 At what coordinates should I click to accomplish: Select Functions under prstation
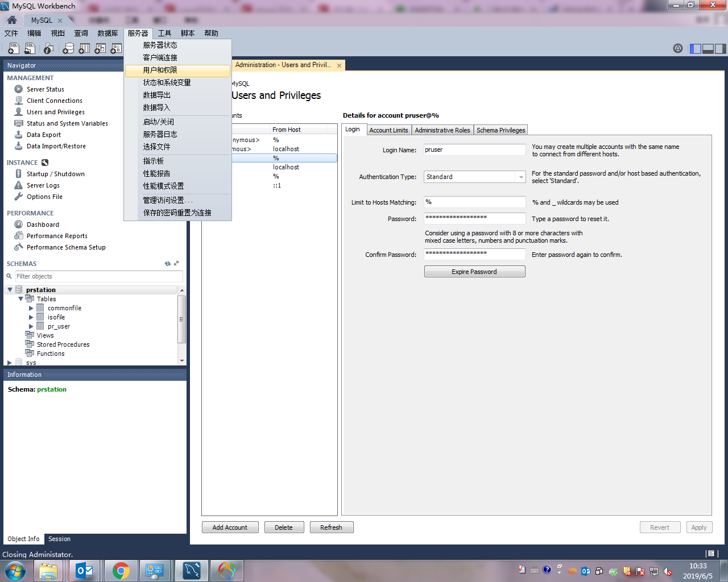click(x=51, y=354)
